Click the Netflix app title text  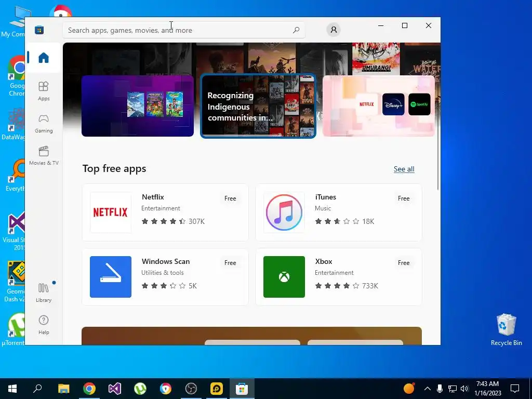(x=153, y=197)
